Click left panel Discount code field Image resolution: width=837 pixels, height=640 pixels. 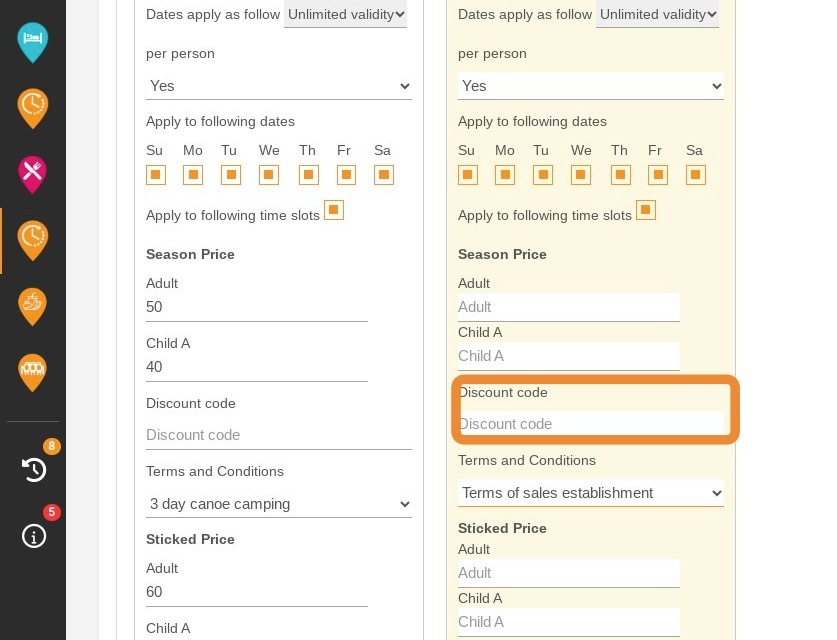(x=279, y=435)
